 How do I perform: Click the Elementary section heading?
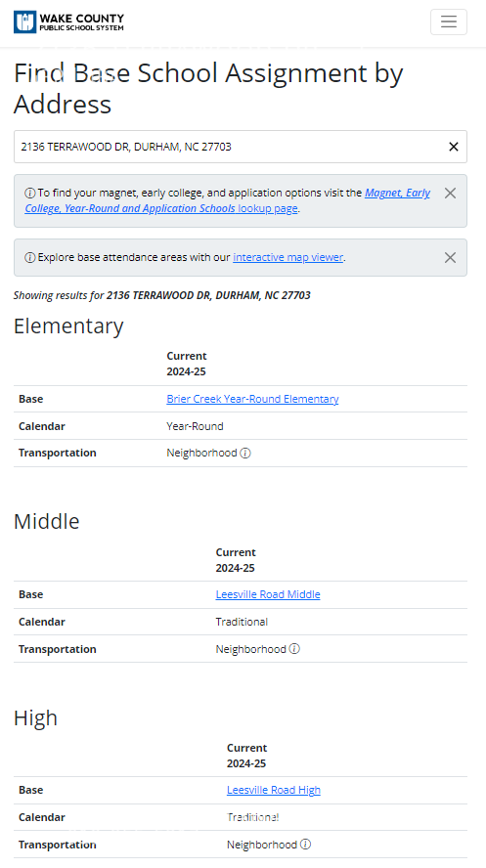(x=68, y=326)
